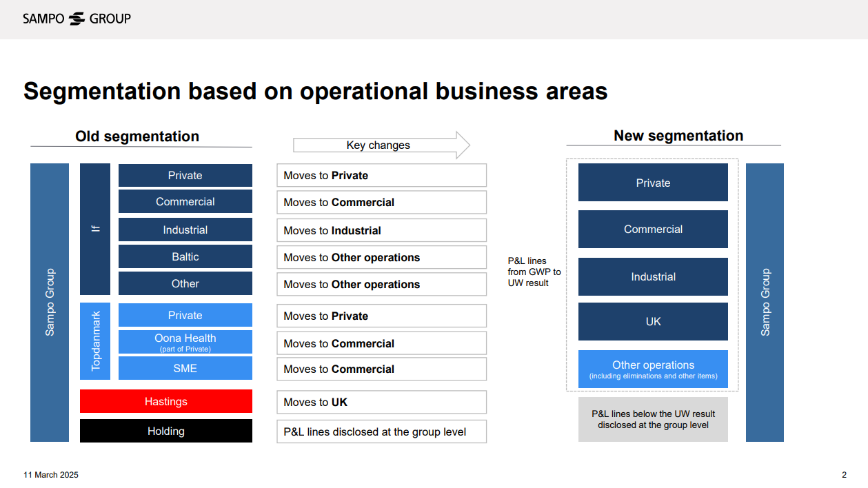868x488 pixels.
Task: Click the 'Old segmentation' heading
Action: coord(137,136)
